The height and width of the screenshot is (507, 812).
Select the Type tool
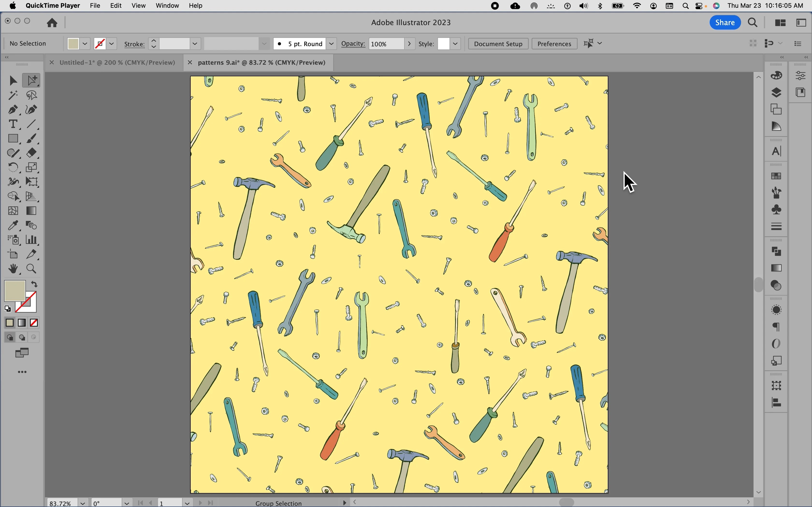tap(13, 124)
